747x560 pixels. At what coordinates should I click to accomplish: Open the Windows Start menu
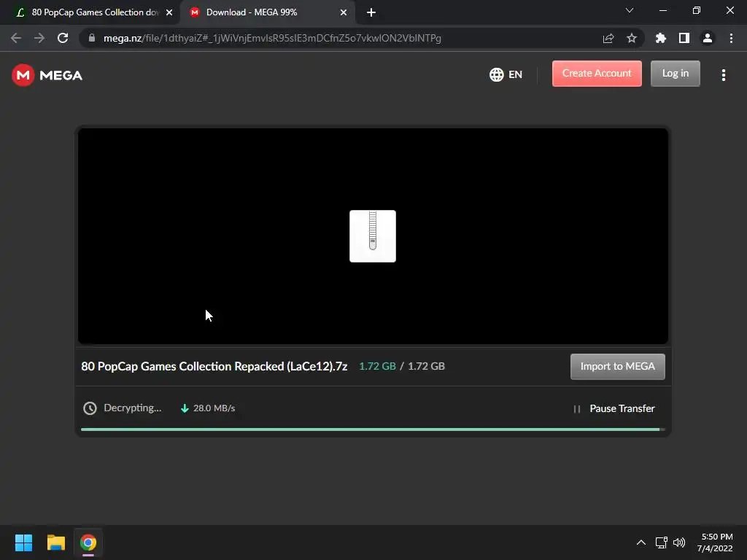pos(23,542)
